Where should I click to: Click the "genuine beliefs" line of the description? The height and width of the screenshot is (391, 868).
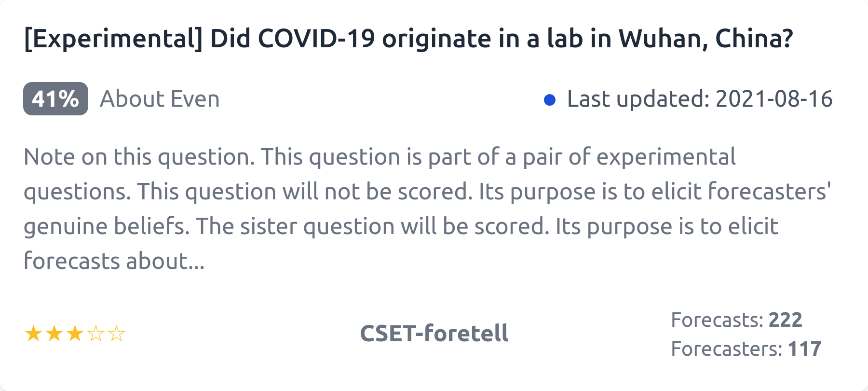[x=106, y=226]
